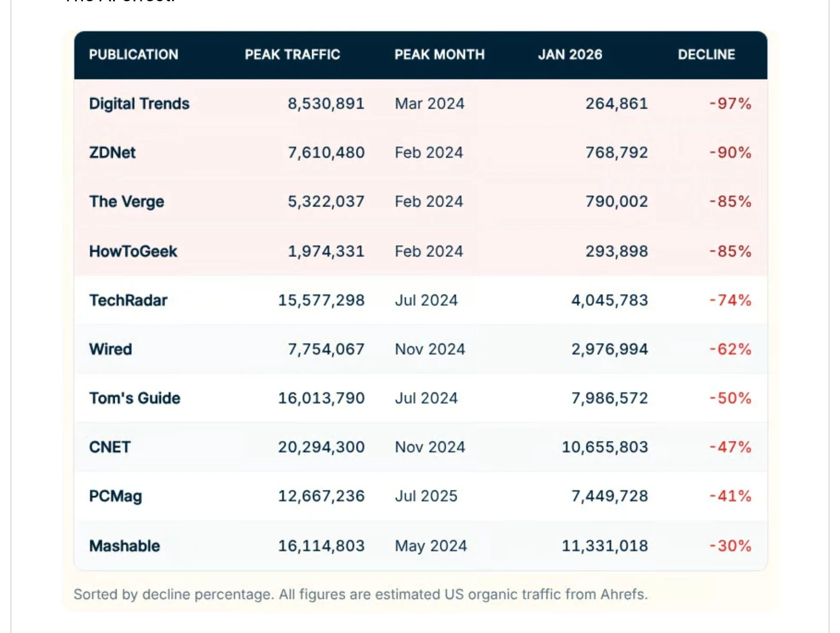Image resolution: width=840 pixels, height=633 pixels.
Task: Click the JAN 2026 column header
Action: click(570, 55)
